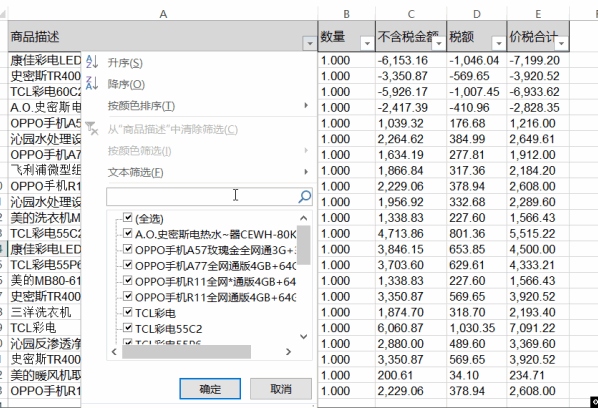Image resolution: width=598 pixels, height=408 pixels.
Task: Click the filter list scroll down arrow
Action: coord(304,336)
